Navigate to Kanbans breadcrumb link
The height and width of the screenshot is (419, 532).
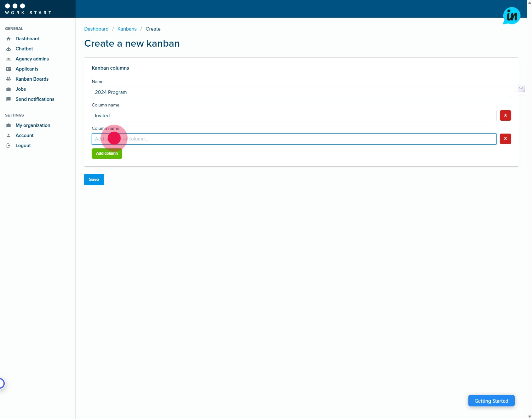coord(127,29)
